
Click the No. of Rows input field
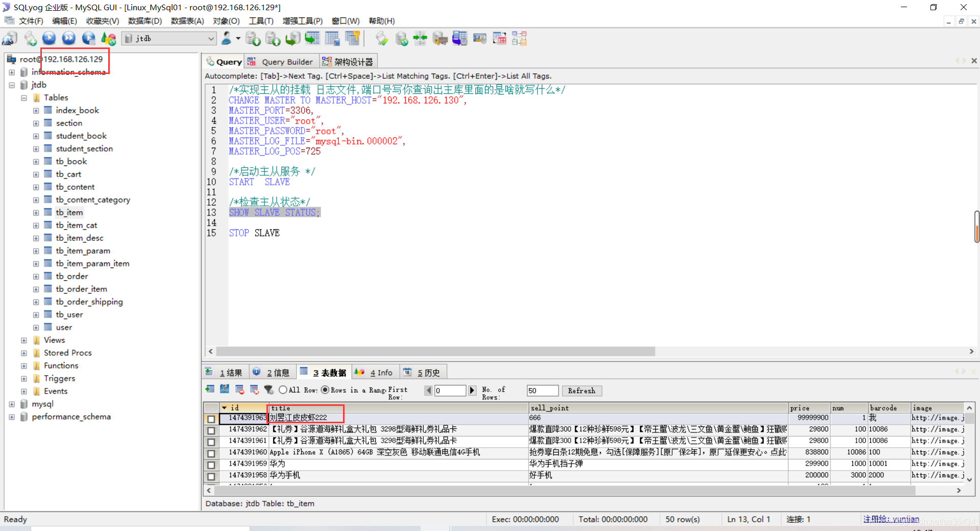coord(543,391)
